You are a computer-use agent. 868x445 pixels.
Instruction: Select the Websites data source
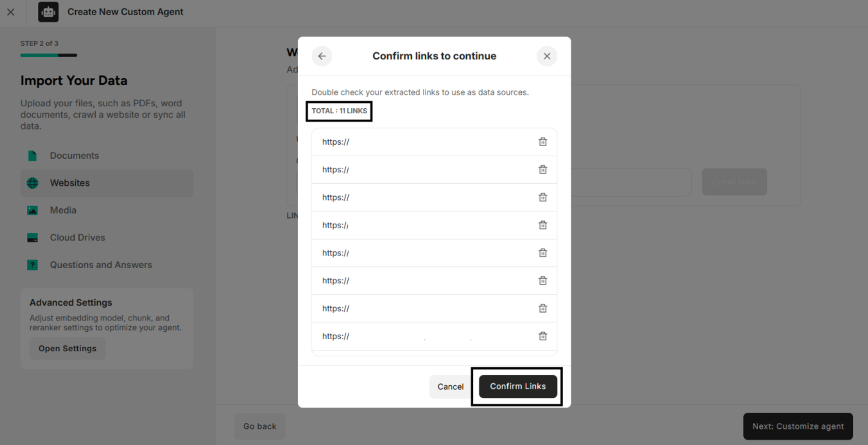tap(107, 183)
